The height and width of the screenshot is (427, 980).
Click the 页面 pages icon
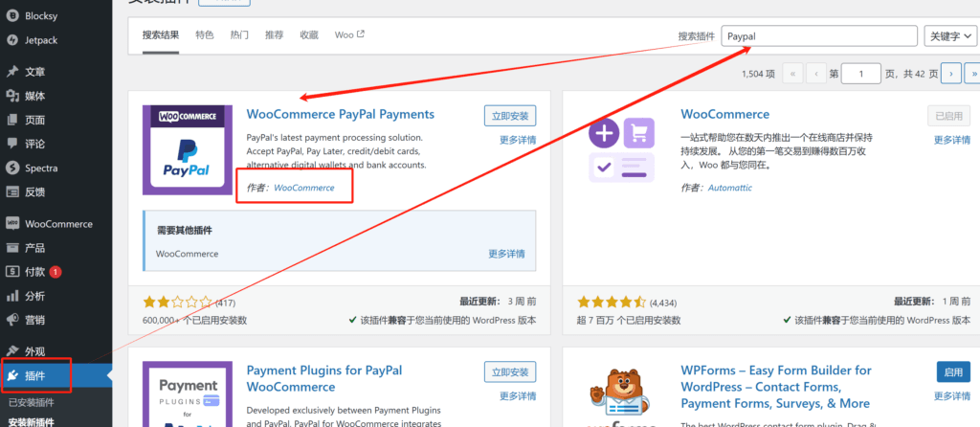point(11,120)
